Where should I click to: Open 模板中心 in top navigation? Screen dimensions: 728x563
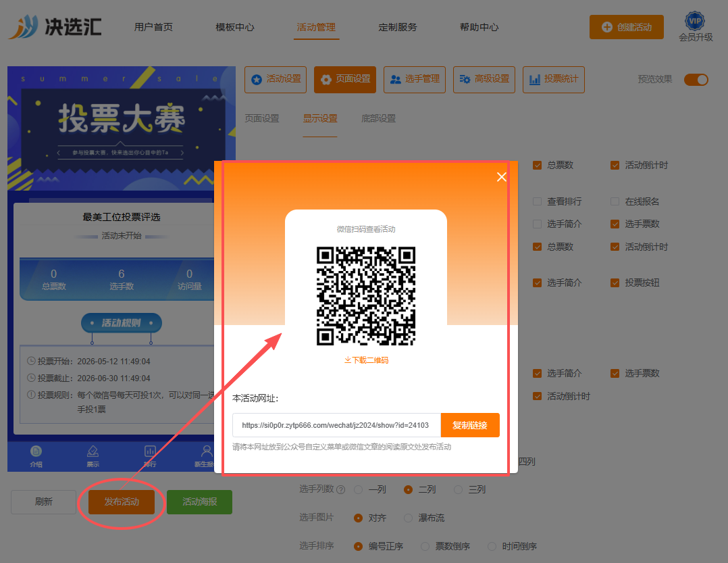235,27
